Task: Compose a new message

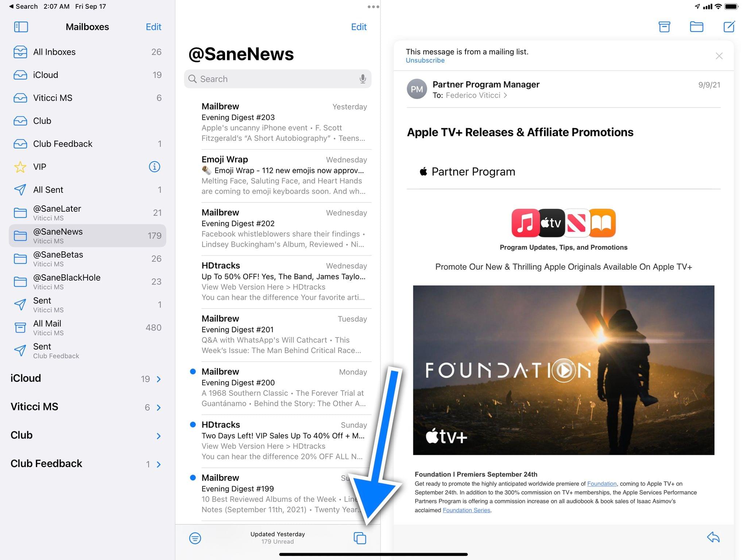Action: click(729, 27)
